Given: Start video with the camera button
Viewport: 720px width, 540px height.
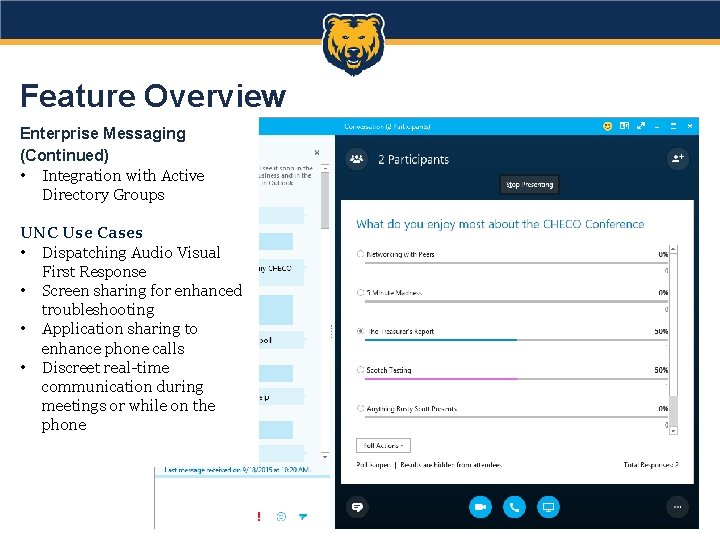Looking at the screenshot, I should click(x=480, y=507).
